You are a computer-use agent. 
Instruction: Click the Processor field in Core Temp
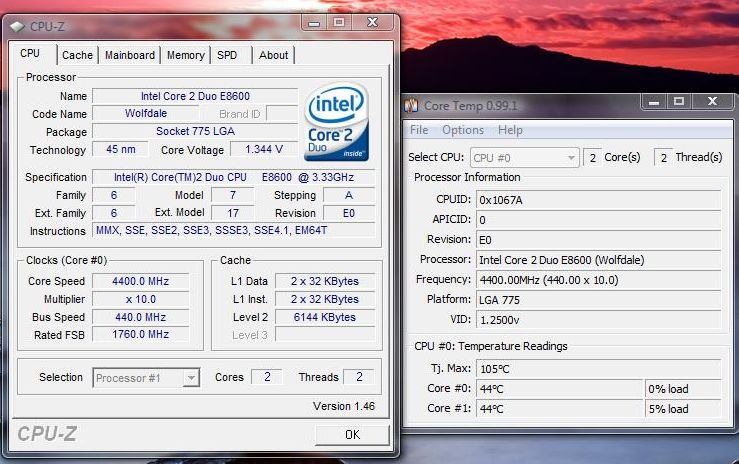[599, 260]
